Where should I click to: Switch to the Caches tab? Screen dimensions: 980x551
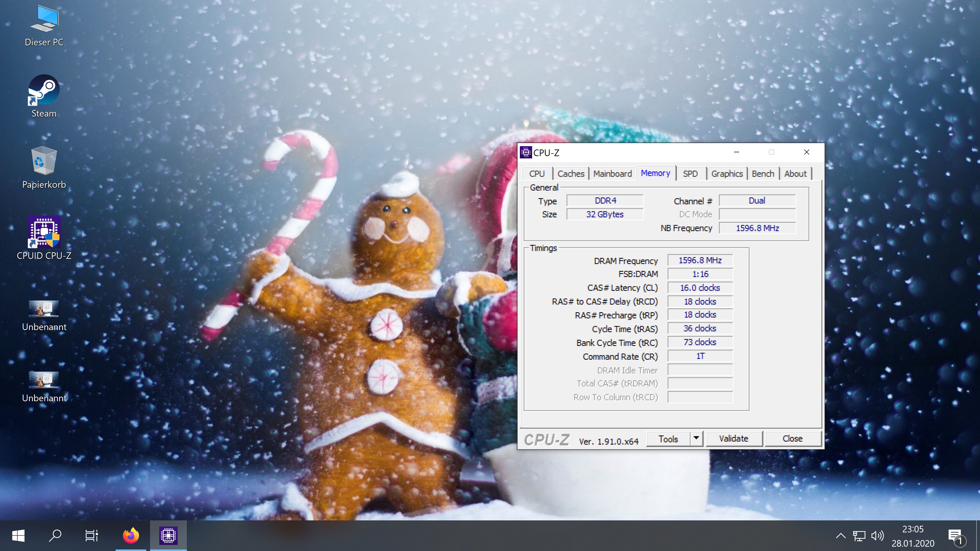point(571,174)
